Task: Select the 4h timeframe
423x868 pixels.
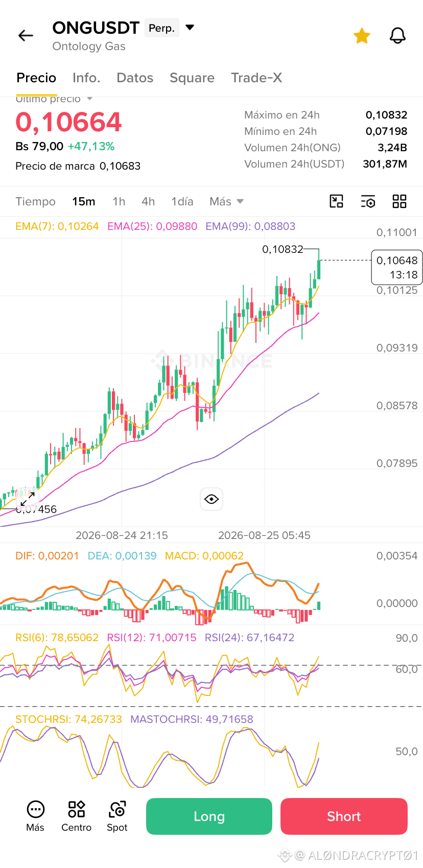Action: point(148,201)
